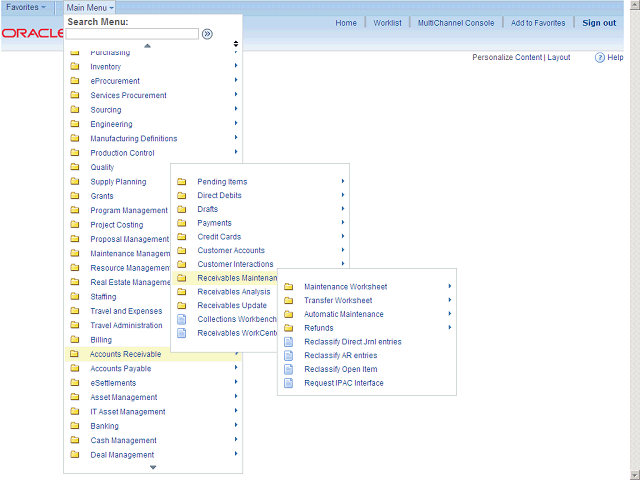Open the Favorites dropdown
640x480 pixels.
tap(26, 7)
